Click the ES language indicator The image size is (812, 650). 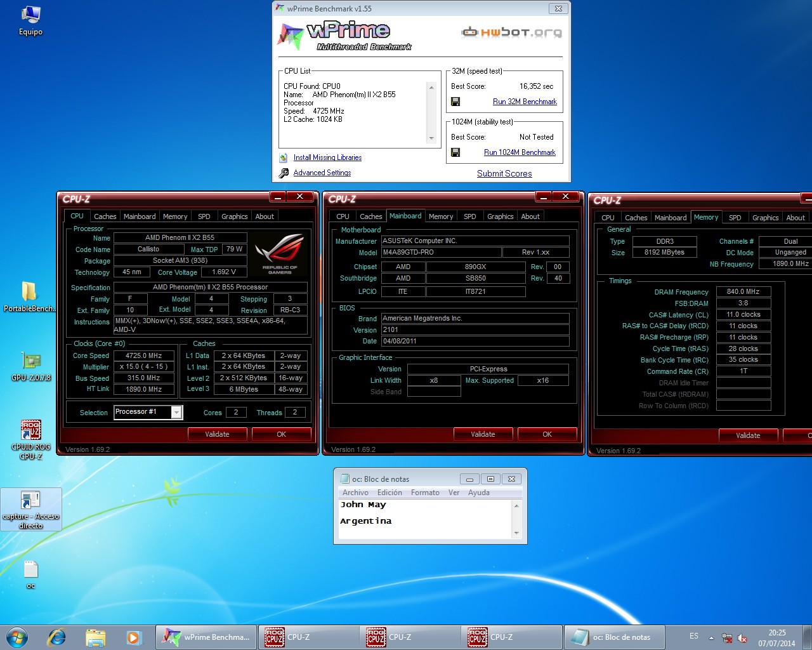[694, 636]
